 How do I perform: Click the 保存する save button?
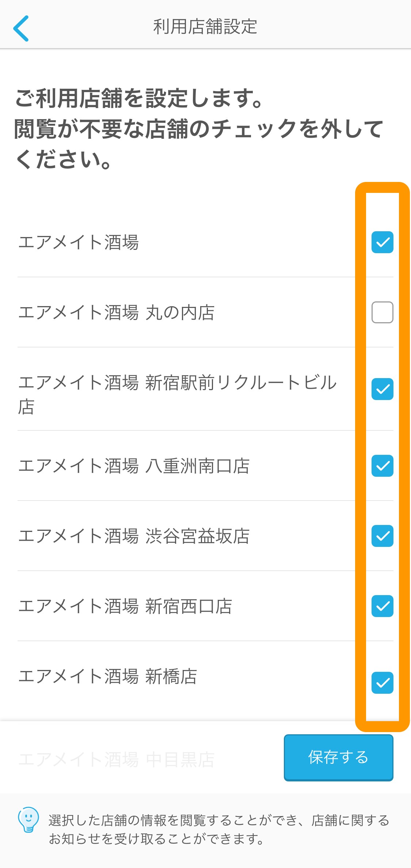coord(339,758)
